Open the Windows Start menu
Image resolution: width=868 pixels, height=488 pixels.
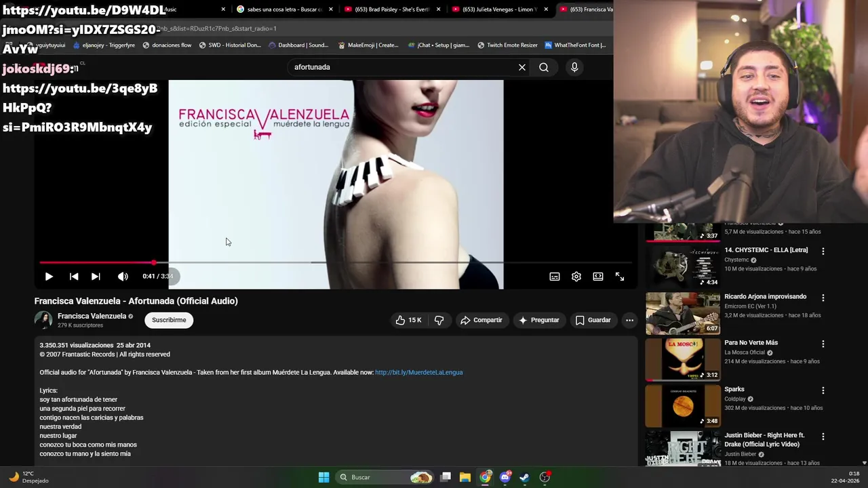coord(323,477)
